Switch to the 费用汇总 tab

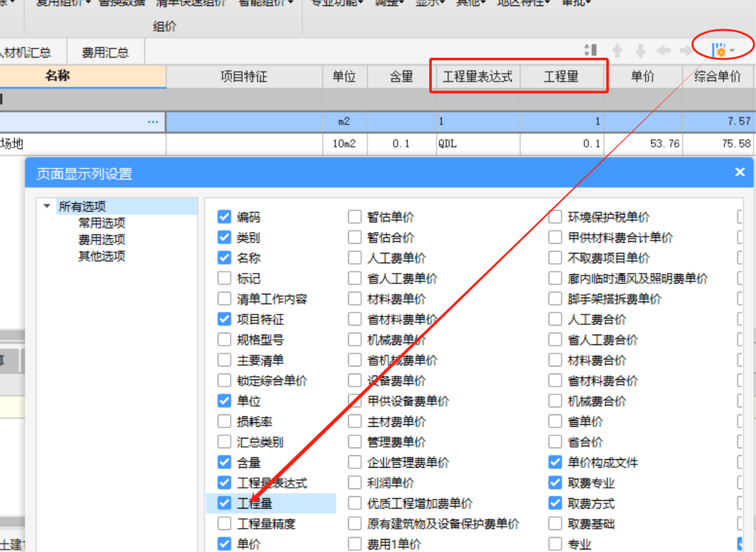(x=105, y=51)
